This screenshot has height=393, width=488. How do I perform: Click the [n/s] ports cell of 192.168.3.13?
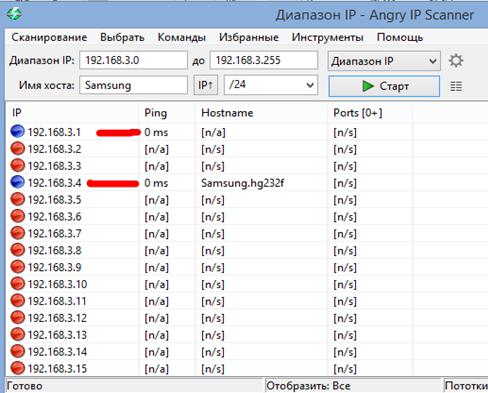point(345,335)
